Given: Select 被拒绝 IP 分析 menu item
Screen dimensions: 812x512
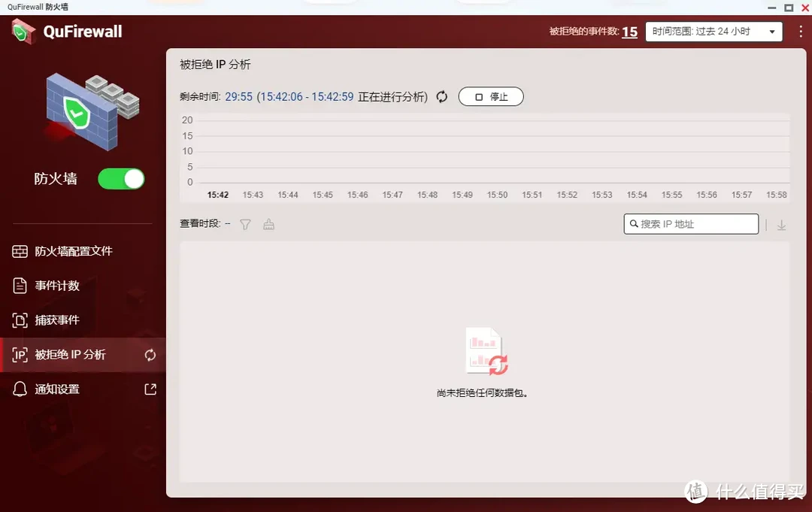Looking at the screenshot, I should (83, 355).
